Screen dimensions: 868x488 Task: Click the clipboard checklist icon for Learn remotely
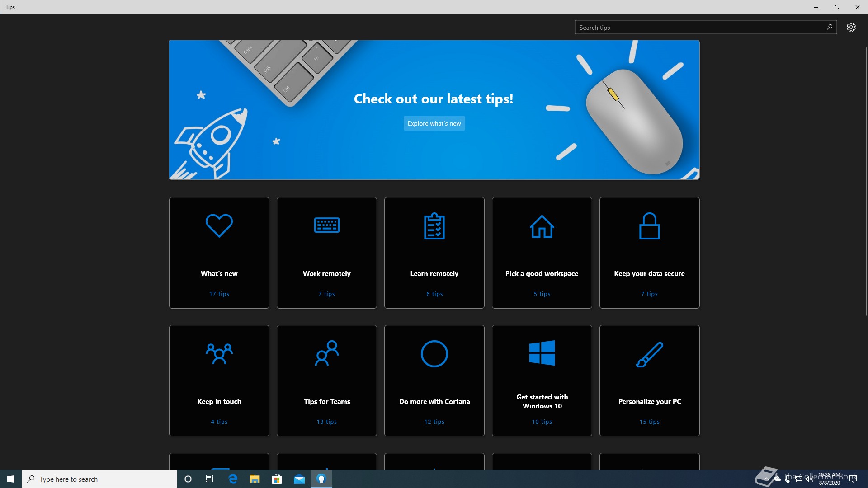tap(434, 226)
